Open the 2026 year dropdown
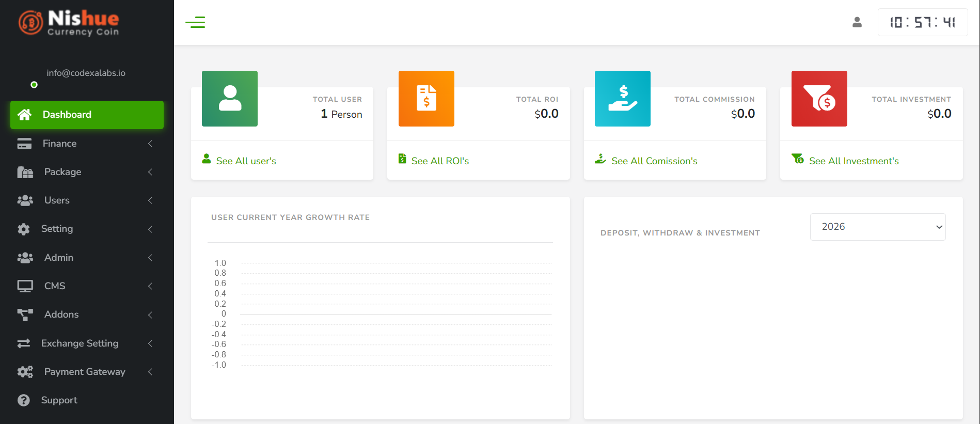980x424 pixels. tap(878, 227)
